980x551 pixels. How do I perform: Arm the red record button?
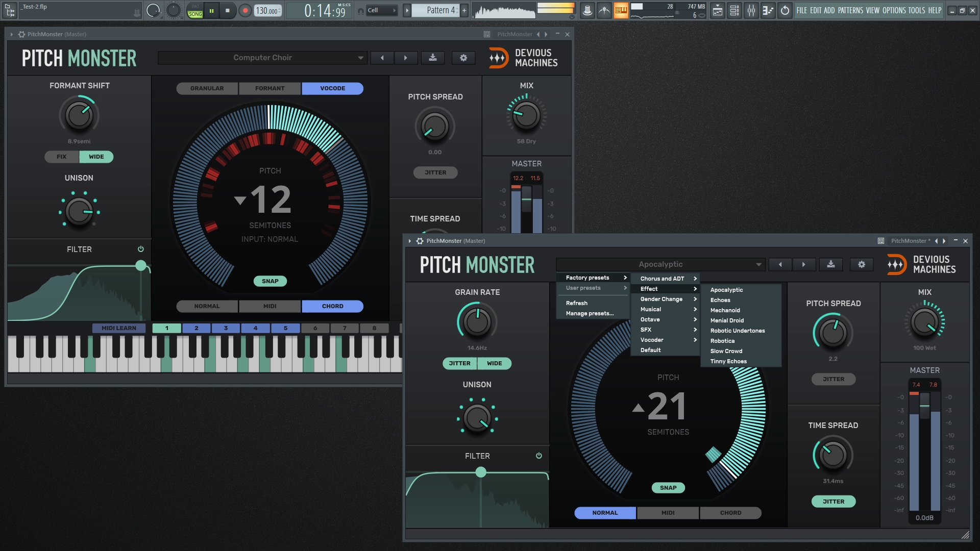[x=245, y=10]
